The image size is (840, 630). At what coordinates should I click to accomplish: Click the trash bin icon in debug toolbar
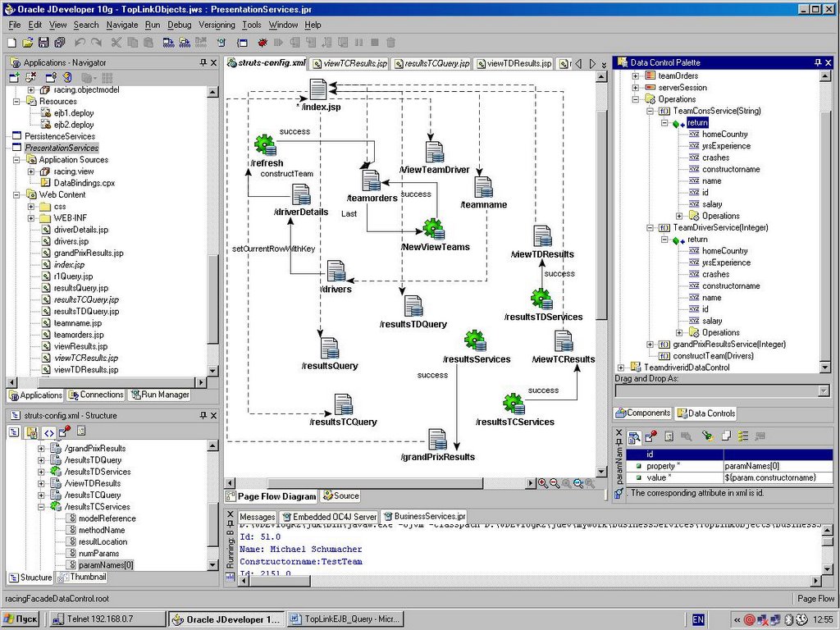(391, 43)
